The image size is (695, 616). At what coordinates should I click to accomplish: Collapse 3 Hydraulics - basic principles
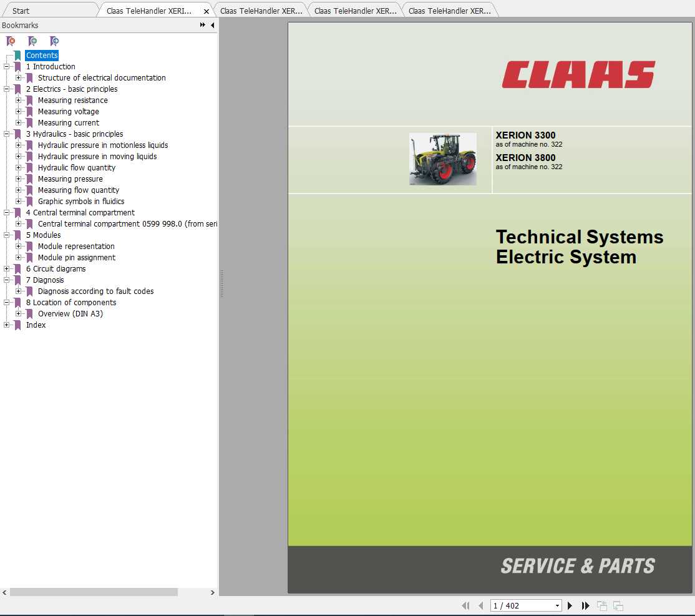pos(7,134)
